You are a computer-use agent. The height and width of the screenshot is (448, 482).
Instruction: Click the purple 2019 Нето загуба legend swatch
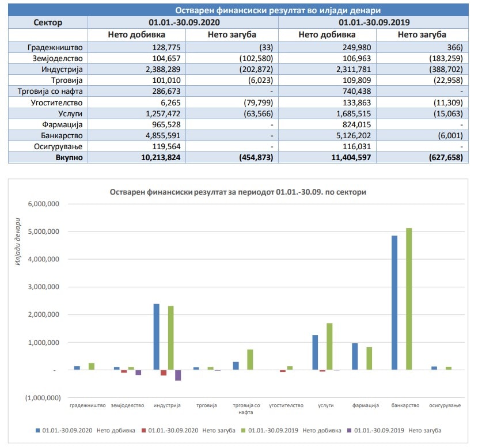click(x=350, y=430)
